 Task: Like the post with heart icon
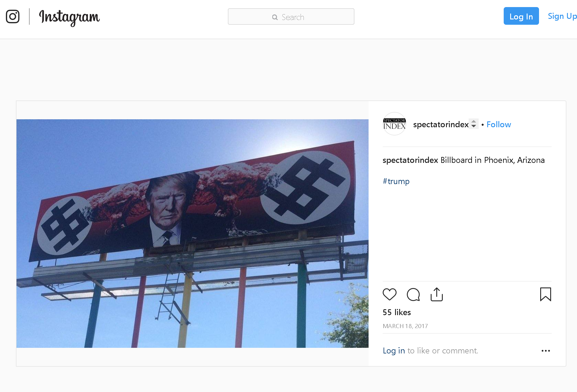click(389, 294)
